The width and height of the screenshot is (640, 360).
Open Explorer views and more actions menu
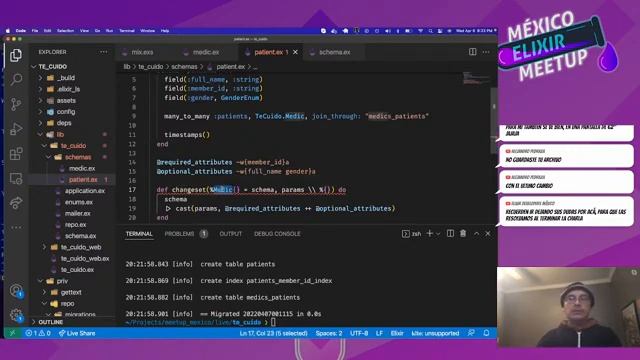[x=104, y=52]
